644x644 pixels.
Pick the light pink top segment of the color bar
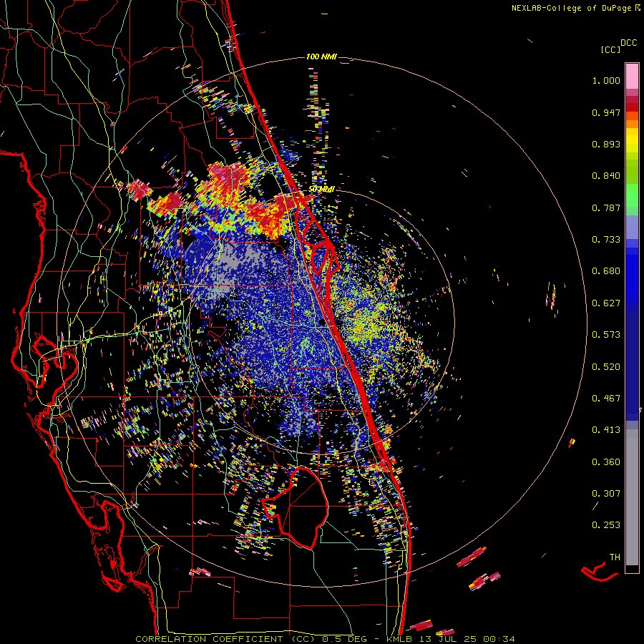tap(632, 76)
